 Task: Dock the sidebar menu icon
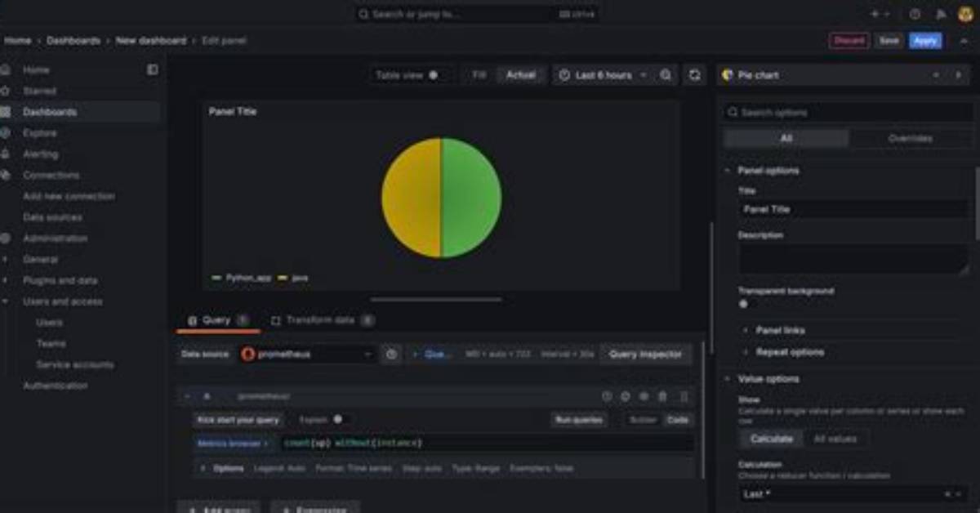click(153, 70)
